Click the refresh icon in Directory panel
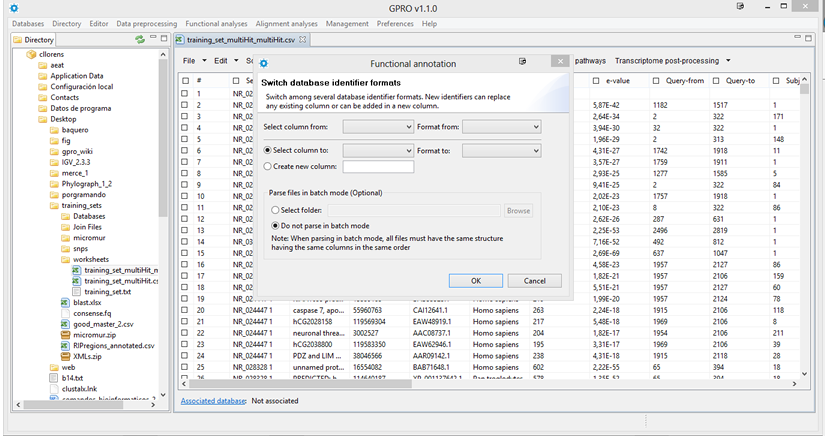This screenshot has height=436, width=825. pyautogui.click(x=140, y=40)
